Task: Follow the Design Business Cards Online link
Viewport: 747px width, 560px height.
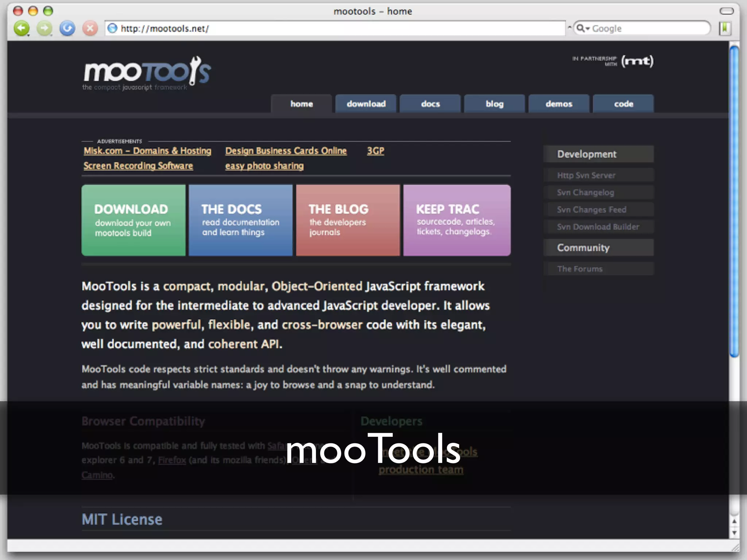Action: [286, 151]
